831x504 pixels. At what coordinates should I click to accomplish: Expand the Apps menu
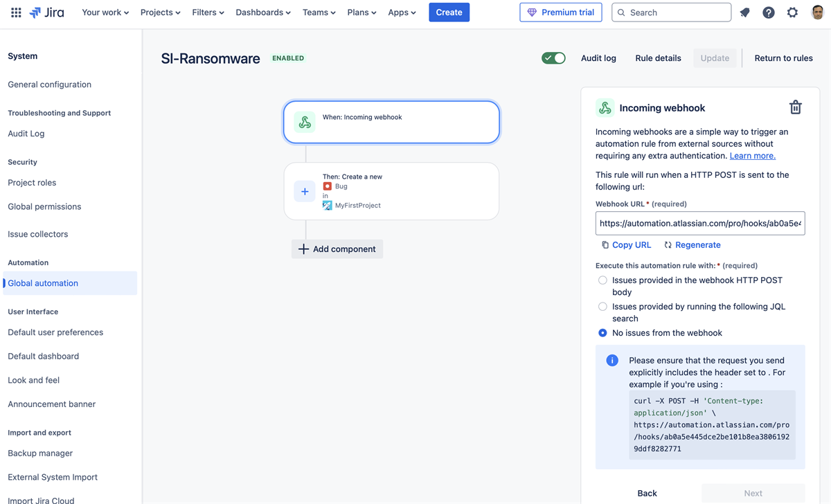402,12
